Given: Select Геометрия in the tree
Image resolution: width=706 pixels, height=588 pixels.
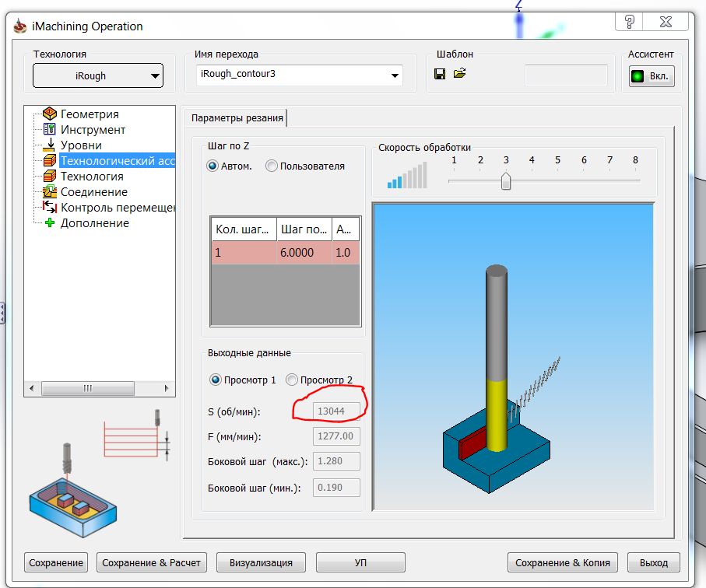Looking at the screenshot, I should tap(90, 114).
